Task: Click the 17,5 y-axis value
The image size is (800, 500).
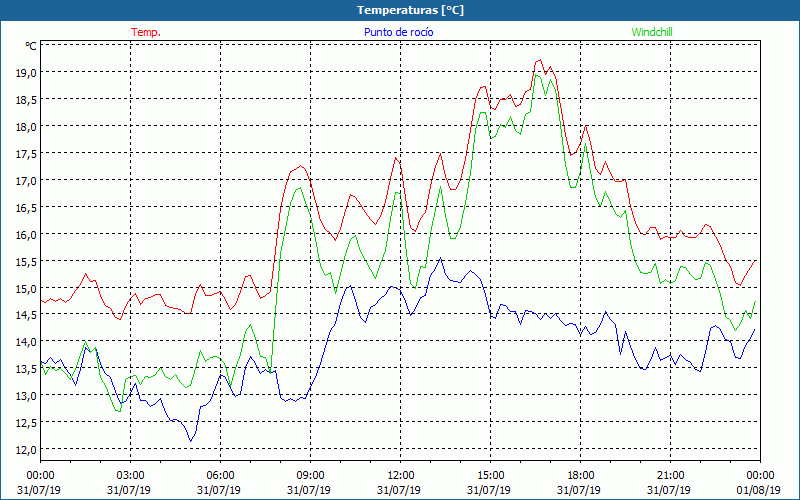Action: (26, 154)
